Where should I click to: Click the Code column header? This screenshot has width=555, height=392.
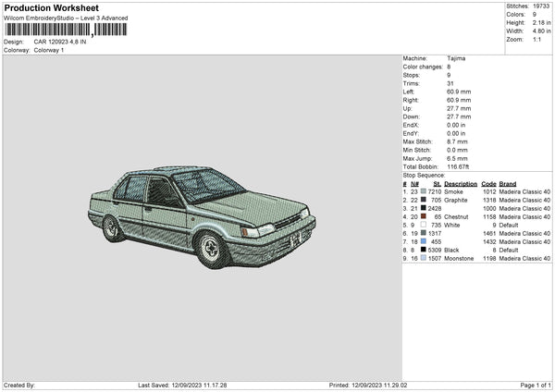click(488, 183)
